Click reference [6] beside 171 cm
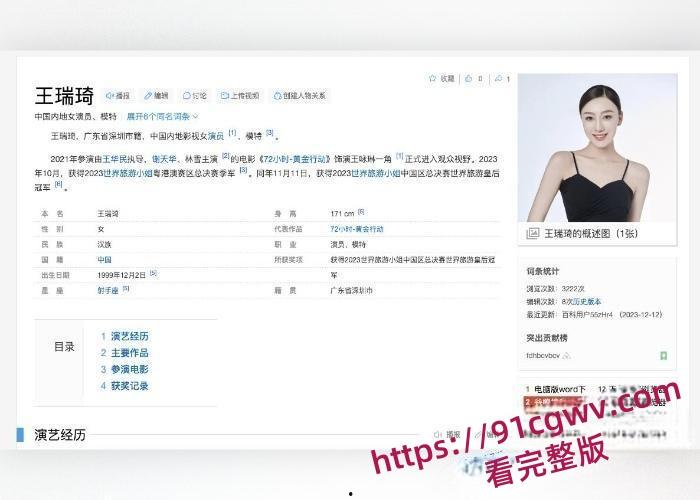Screen dimensions: 700x500 coord(361,212)
